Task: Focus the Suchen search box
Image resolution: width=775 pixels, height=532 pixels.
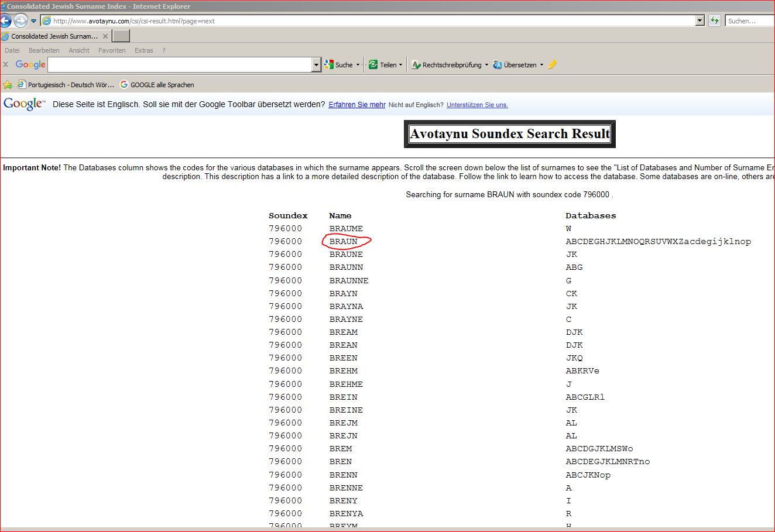Action: tap(750, 20)
